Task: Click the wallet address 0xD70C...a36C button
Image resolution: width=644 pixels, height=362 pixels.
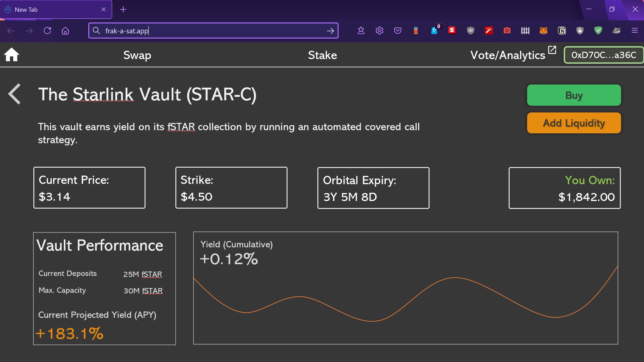Action: coord(604,55)
